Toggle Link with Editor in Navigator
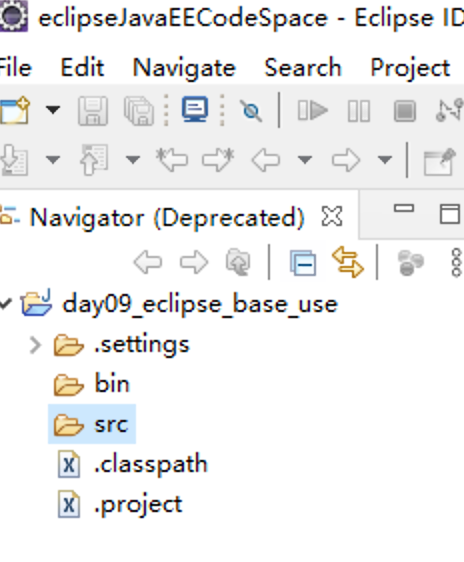 [348, 262]
